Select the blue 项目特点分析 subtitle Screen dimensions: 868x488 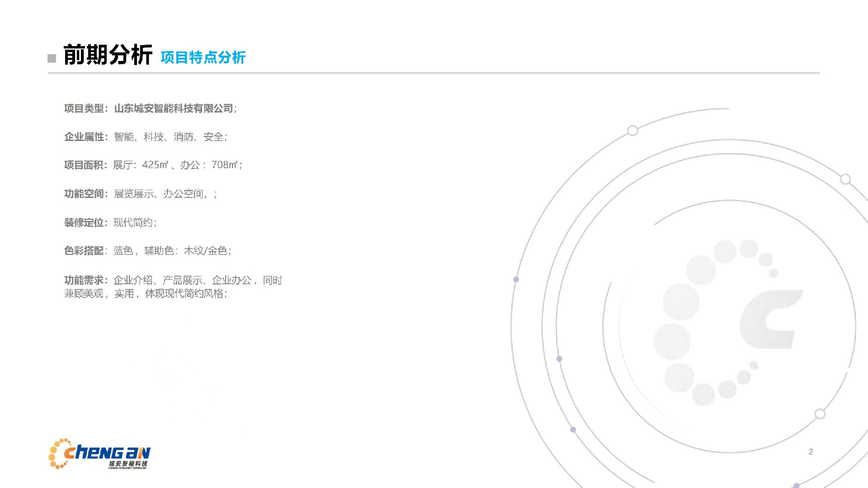pyautogui.click(x=203, y=57)
